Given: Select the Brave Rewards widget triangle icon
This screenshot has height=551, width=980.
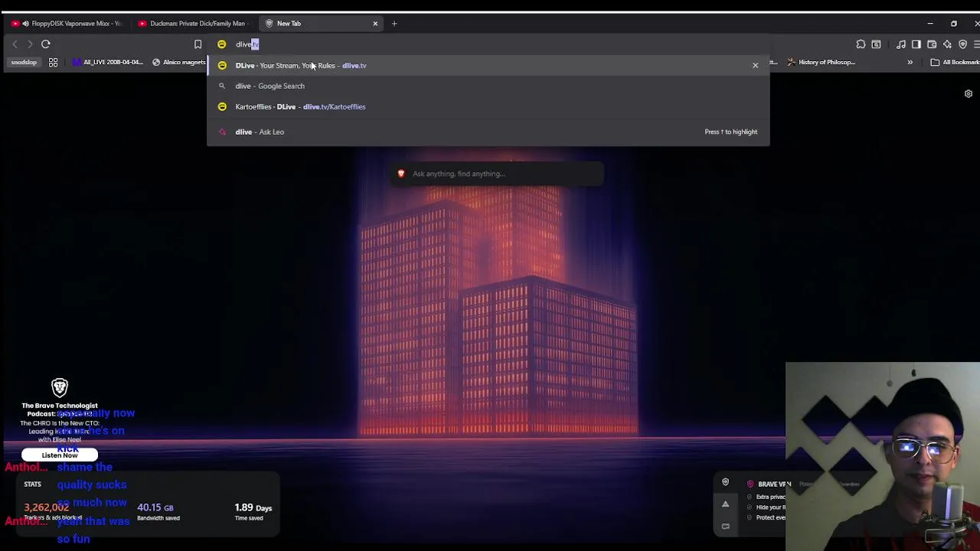Looking at the screenshot, I should pyautogui.click(x=725, y=504).
